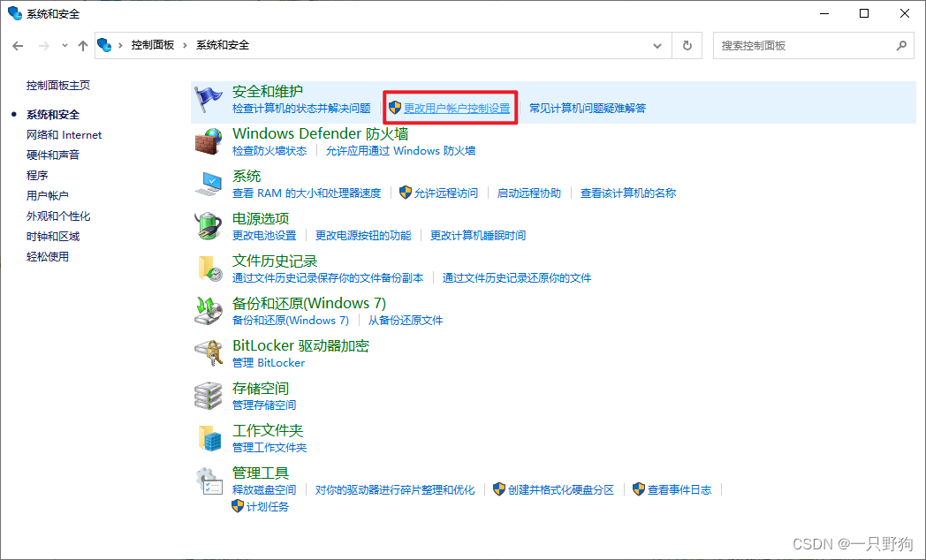Select 控制面板 in the breadcrumb path
Image resolution: width=926 pixels, height=560 pixels.
coord(152,45)
